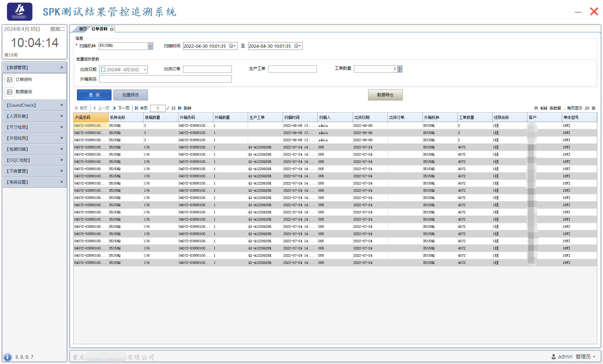Increase or decrease the 工单数量 stepper
603x364 pixels.
[x=399, y=69]
